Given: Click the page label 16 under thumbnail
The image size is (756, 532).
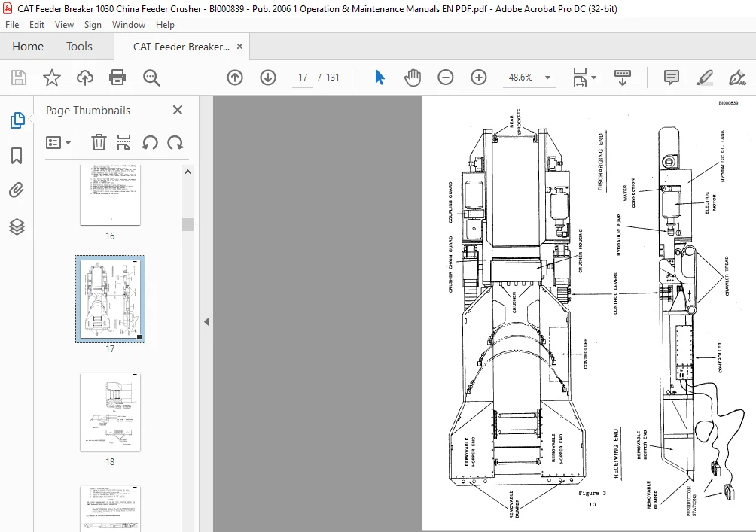Looking at the screenshot, I should pos(110,236).
